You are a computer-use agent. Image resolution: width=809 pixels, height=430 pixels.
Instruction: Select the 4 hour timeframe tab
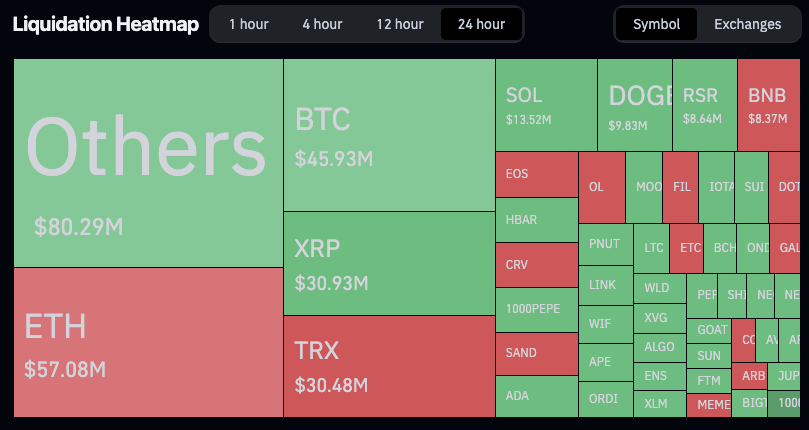[x=322, y=24]
